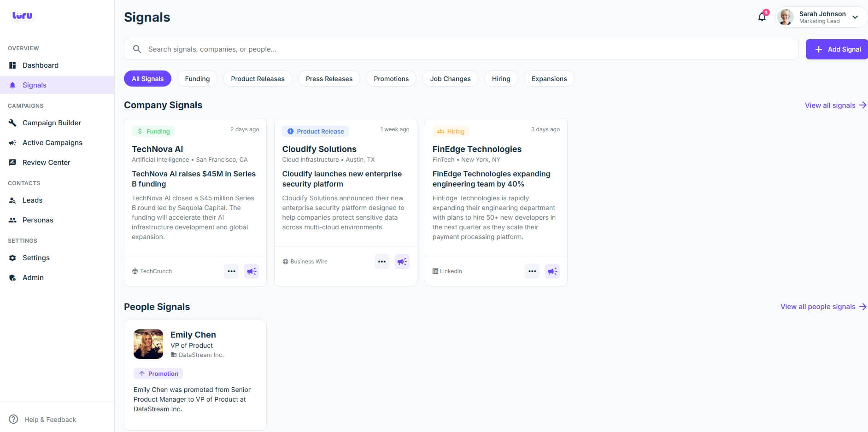868x432 pixels.
Task: Select the Funding filter tab
Action: pyautogui.click(x=197, y=79)
